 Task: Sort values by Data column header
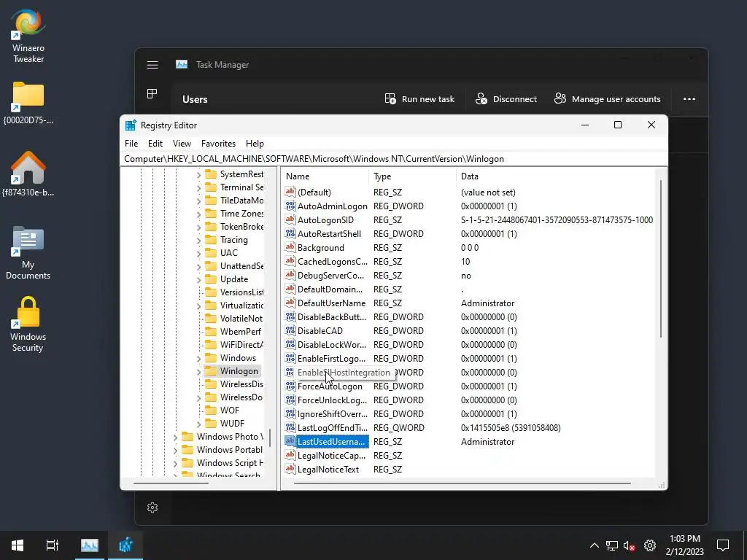tap(555, 176)
